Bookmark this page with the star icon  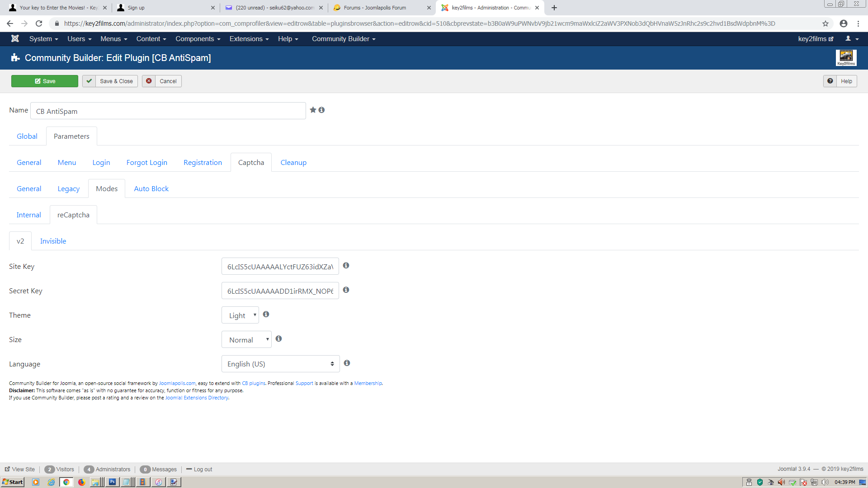point(826,23)
